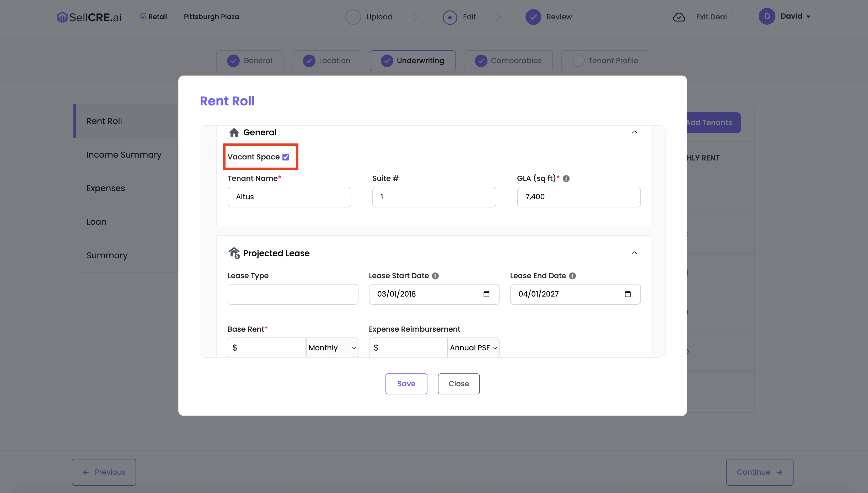
Task: Open Lease End Date calendar picker
Action: (x=627, y=294)
